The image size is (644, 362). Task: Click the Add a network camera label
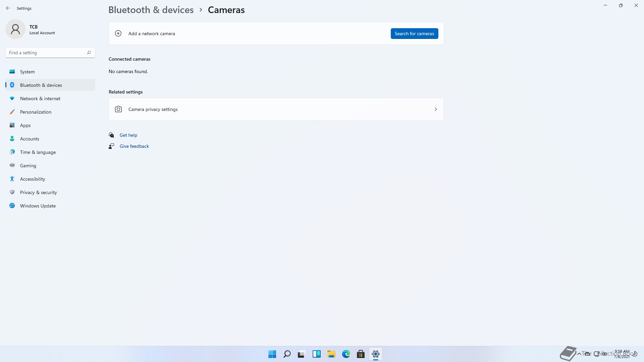(x=152, y=34)
